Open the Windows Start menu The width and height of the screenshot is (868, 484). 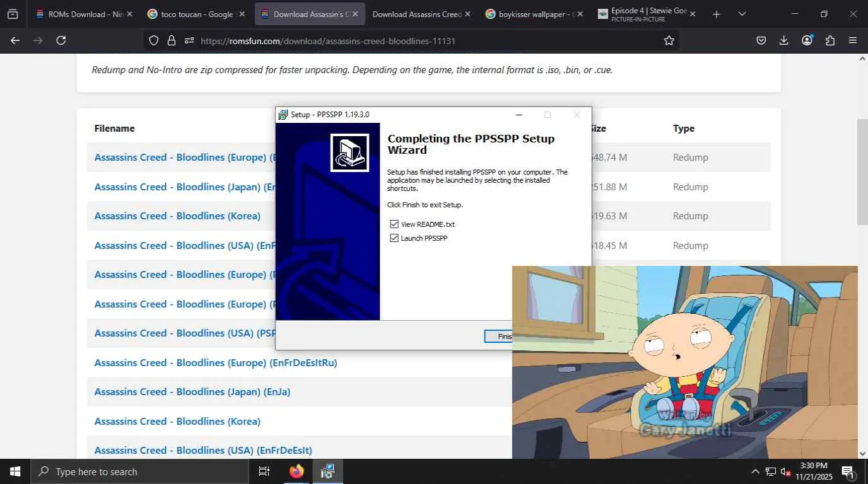(15, 471)
